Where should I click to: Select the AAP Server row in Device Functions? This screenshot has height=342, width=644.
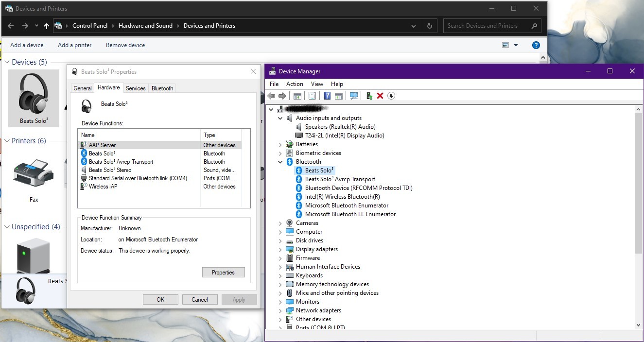[159, 145]
